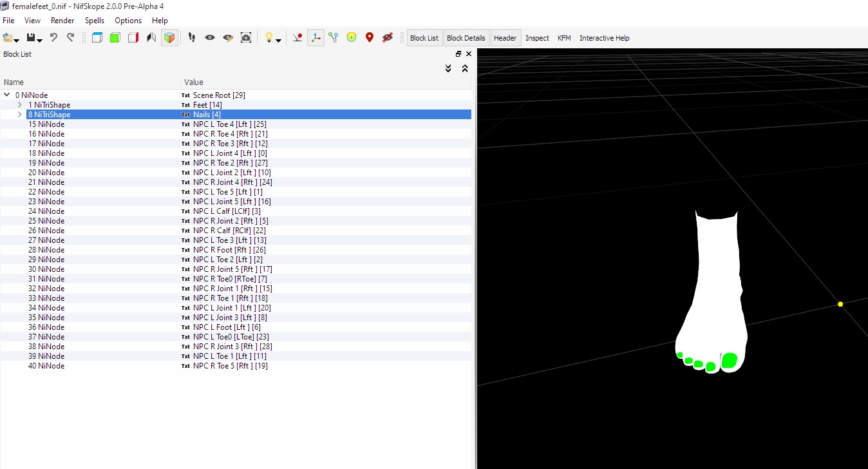
Task: Click the camera screenshot icon
Action: coord(246,38)
